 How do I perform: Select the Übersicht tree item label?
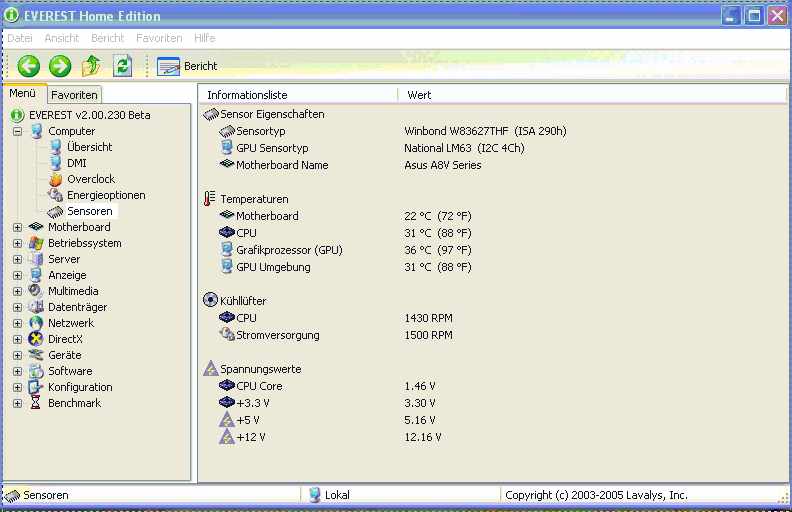coord(90,147)
